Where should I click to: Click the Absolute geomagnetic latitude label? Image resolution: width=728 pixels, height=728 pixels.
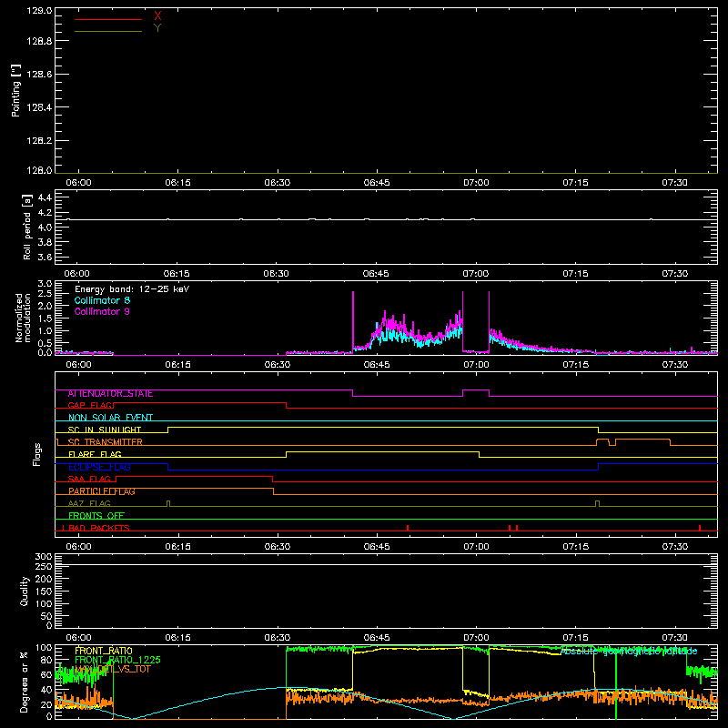pyautogui.click(x=629, y=652)
